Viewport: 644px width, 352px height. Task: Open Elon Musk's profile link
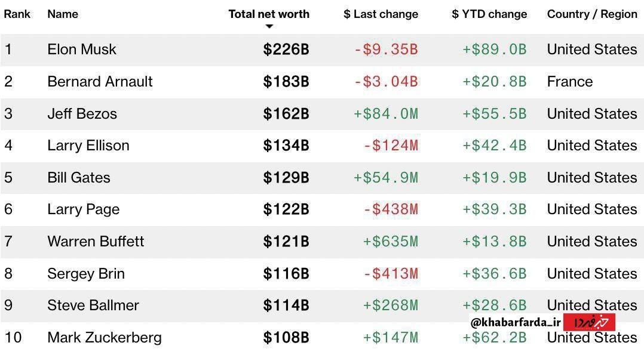[82, 50]
